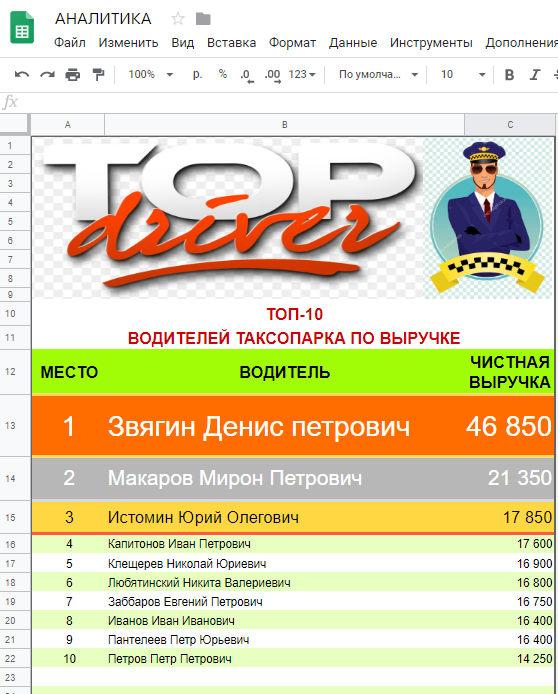Select column A header
The height and width of the screenshot is (694, 558).
click(x=68, y=125)
